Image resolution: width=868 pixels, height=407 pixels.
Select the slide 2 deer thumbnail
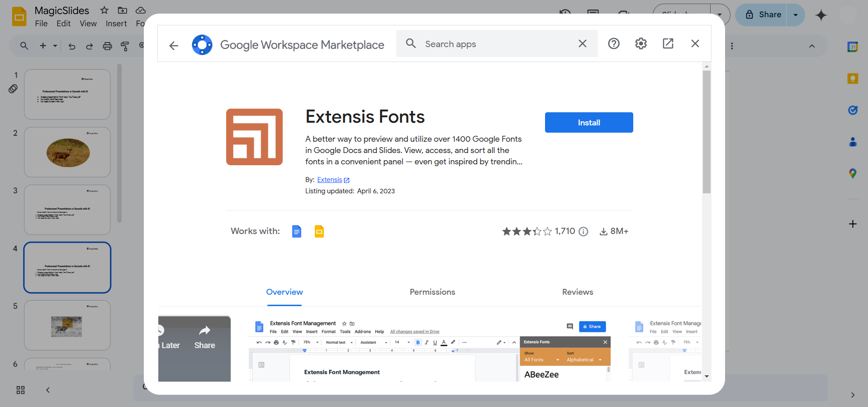click(67, 153)
